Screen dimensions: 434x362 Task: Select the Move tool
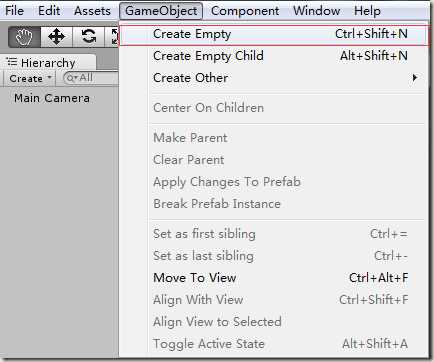point(56,37)
